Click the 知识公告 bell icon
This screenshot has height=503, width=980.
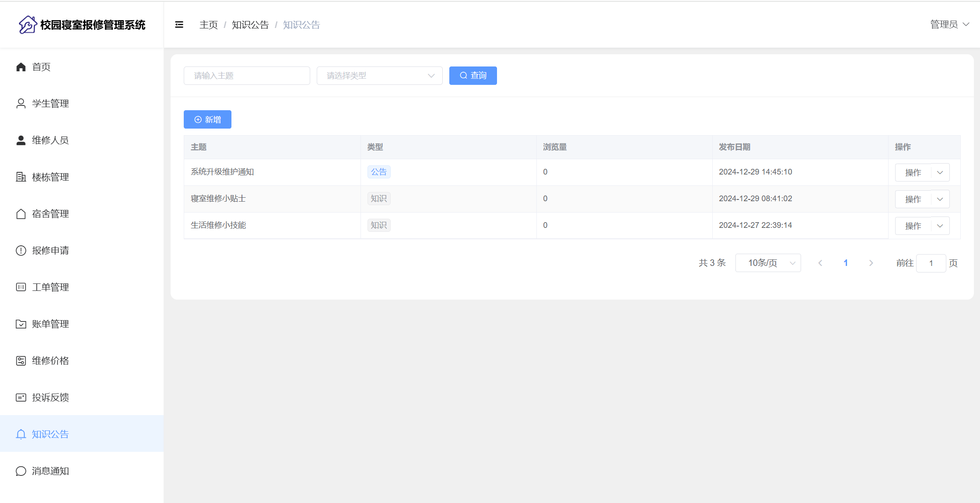pos(21,434)
